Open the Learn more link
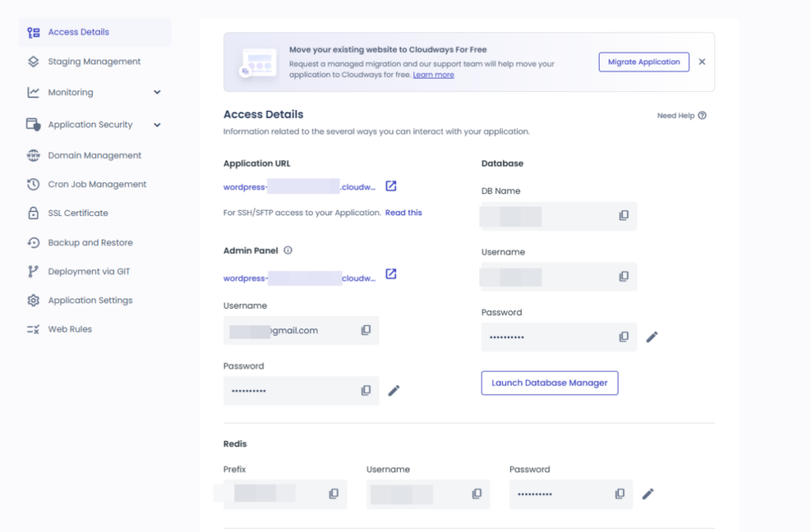 point(433,75)
